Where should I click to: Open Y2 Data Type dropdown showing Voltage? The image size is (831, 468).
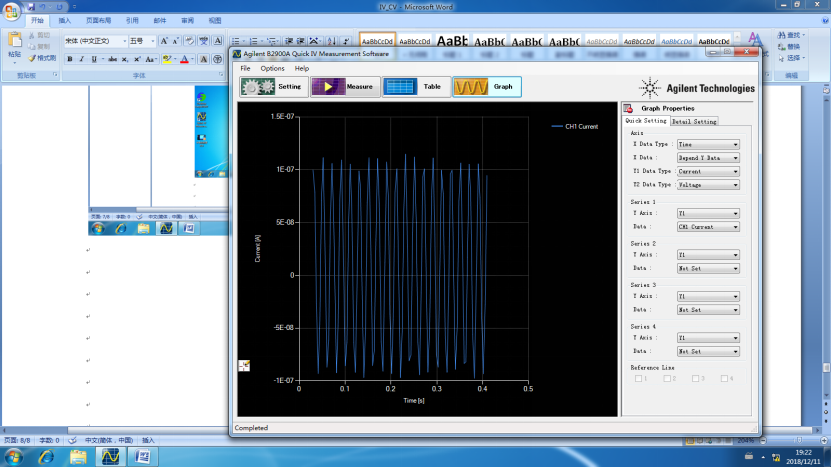click(x=708, y=185)
